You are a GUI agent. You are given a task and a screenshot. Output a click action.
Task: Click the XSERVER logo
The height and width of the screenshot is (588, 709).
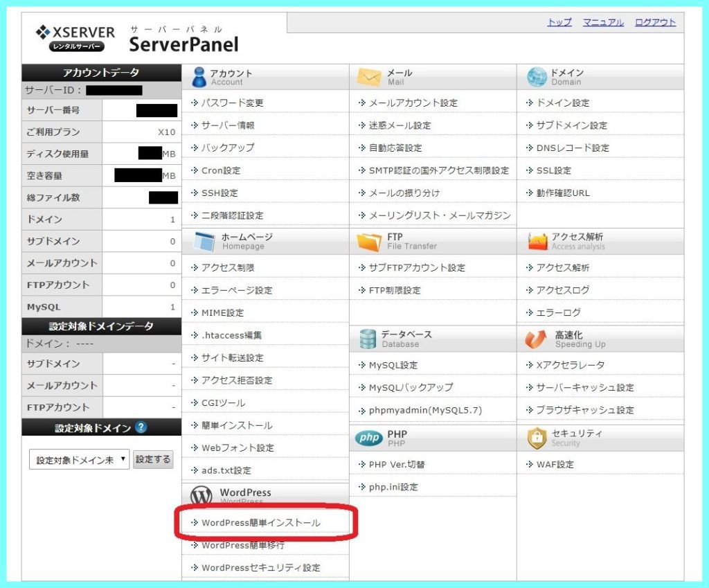[75, 39]
